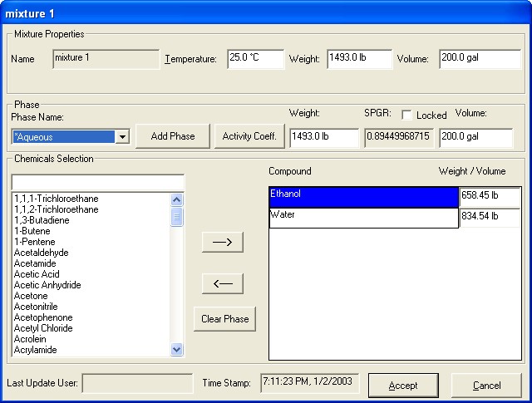Open Activity Coeff. settings
532x403 pixels.
pyautogui.click(x=249, y=136)
